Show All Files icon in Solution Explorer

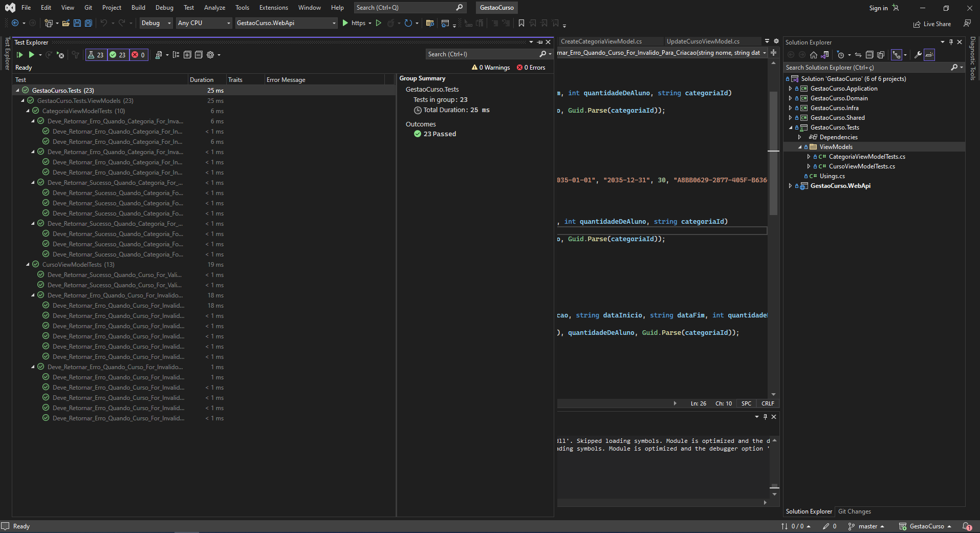coord(881,55)
